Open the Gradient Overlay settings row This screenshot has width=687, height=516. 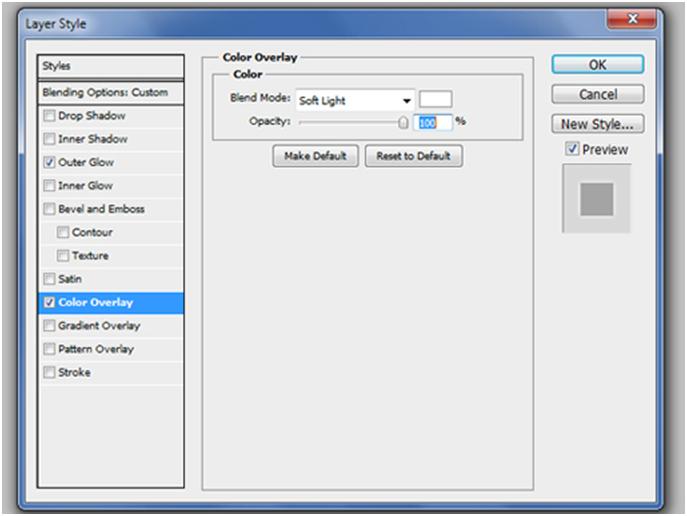pos(111,325)
